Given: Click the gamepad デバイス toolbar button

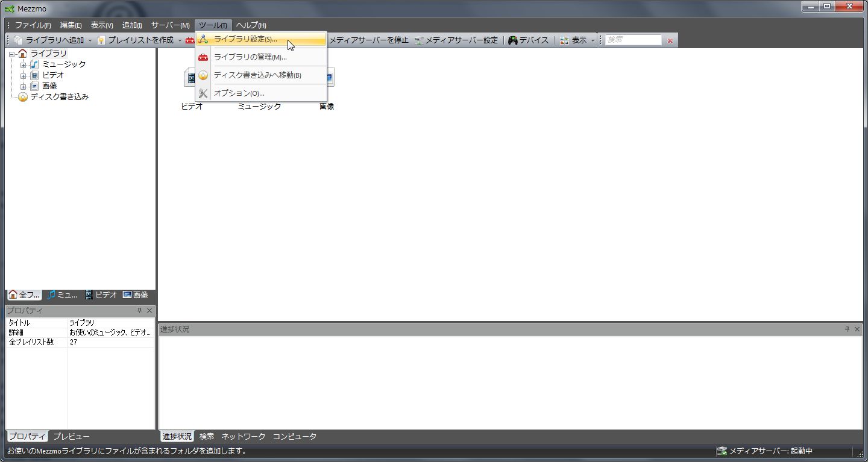Looking at the screenshot, I should pos(529,40).
